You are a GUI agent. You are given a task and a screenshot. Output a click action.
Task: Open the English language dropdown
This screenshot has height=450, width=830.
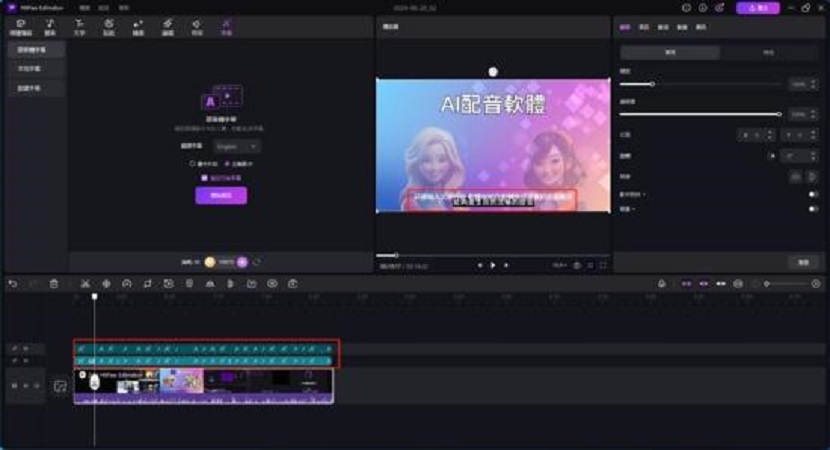236,146
